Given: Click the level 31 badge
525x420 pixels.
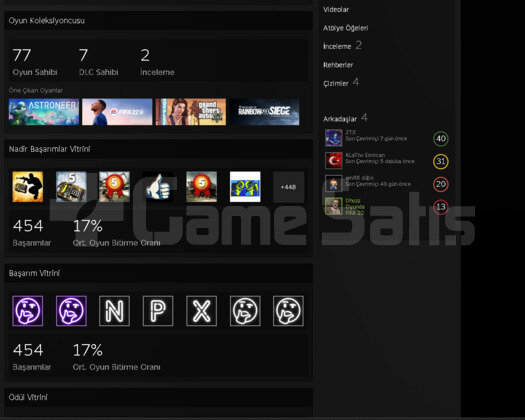Looking at the screenshot, I should pyautogui.click(x=441, y=161).
